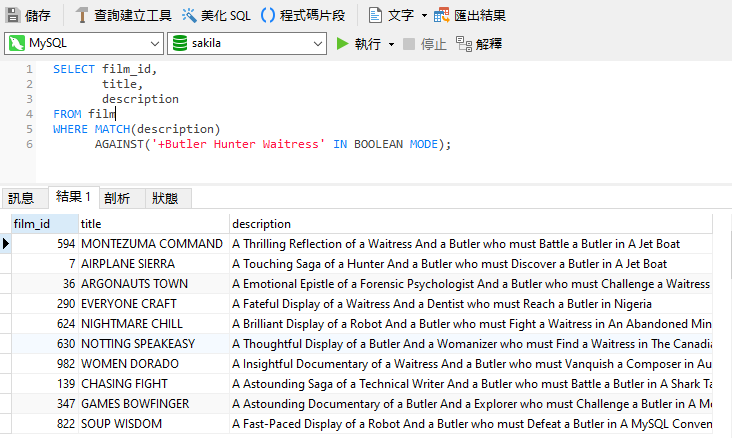Select the WOMEN DORADO title cell
732x438 pixels.
click(x=154, y=364)
